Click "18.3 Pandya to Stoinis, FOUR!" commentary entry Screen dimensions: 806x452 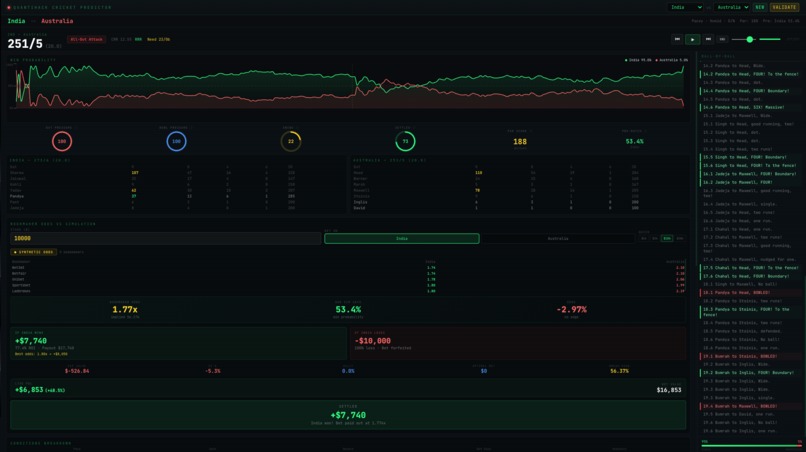[750, 312]
